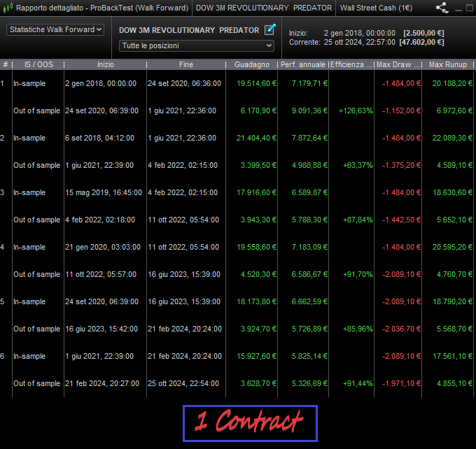
Task: Select DOW 3M REVOLUTIONARY PREDATOR title tab
Action: pos(263,8)
